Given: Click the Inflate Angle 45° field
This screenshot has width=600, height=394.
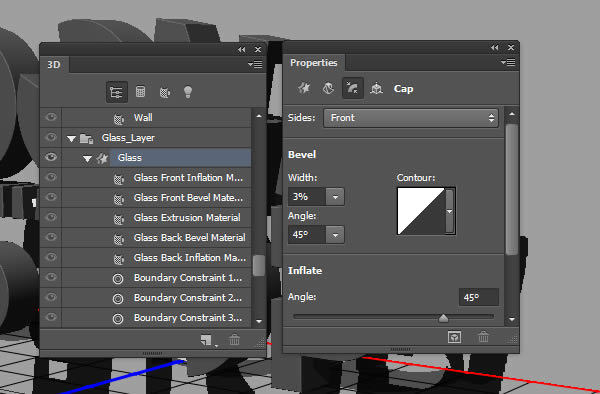Looking at the screenshot, I should [479, 297].
